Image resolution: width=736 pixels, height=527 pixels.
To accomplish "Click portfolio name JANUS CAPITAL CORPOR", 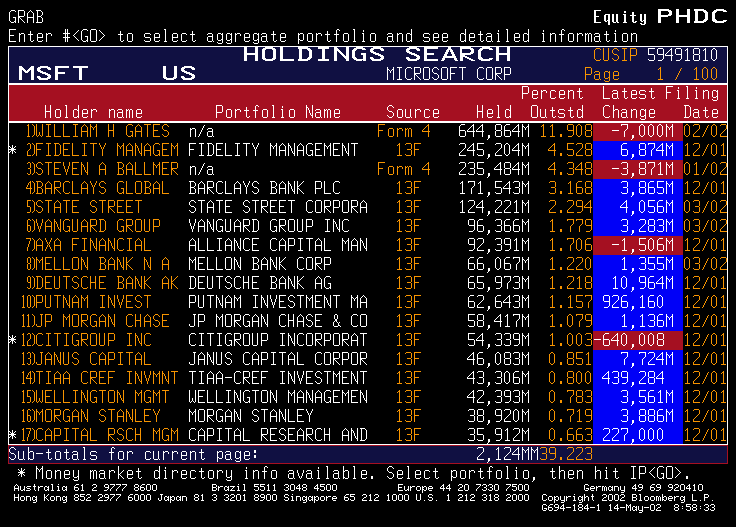I will [277, 359].
